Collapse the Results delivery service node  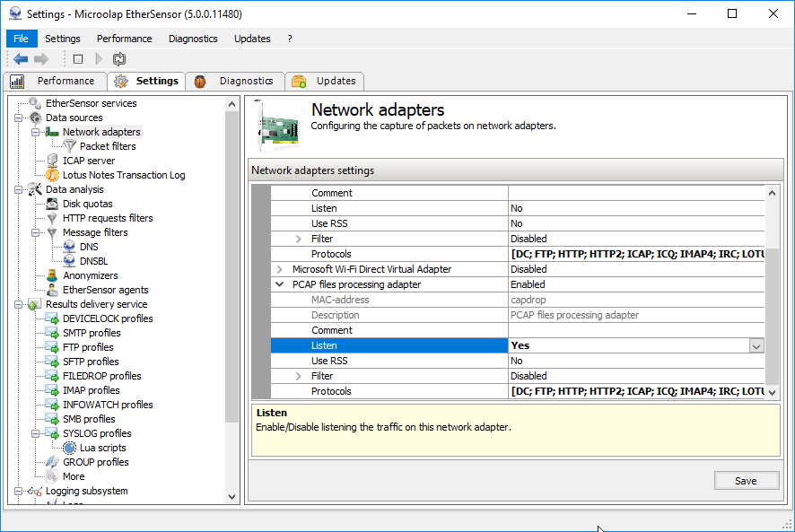19,304
